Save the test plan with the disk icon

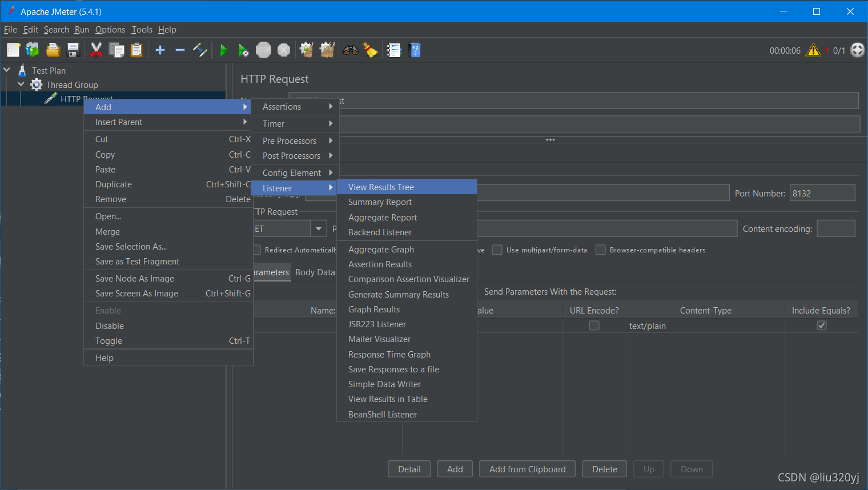tap(73, 50)
